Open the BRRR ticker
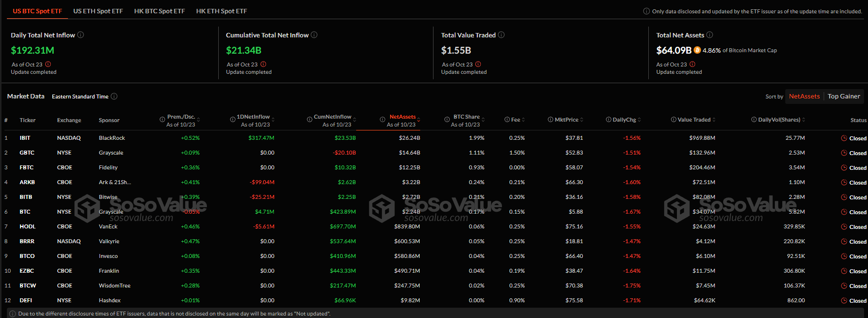This screenshot has width=868, height=318. 27,241
